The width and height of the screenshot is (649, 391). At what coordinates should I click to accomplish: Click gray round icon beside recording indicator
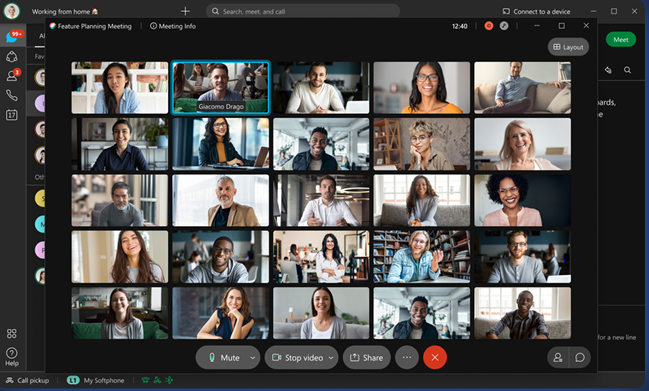click(504, 26)
